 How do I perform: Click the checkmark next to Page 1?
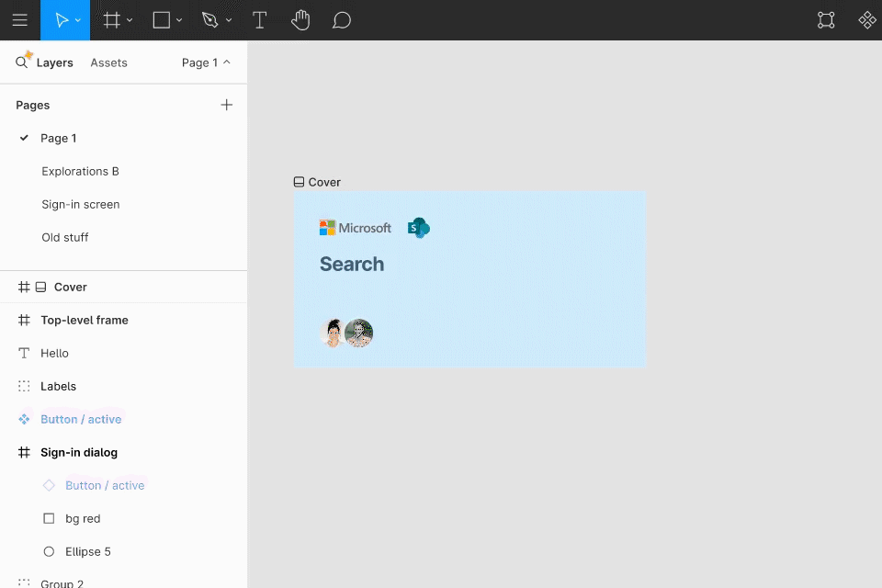point(24,138)
